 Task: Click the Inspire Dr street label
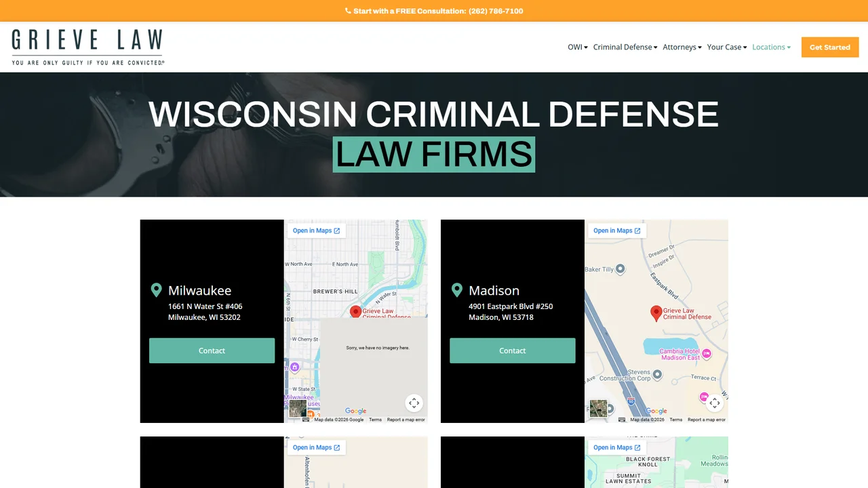pos(663,263)
